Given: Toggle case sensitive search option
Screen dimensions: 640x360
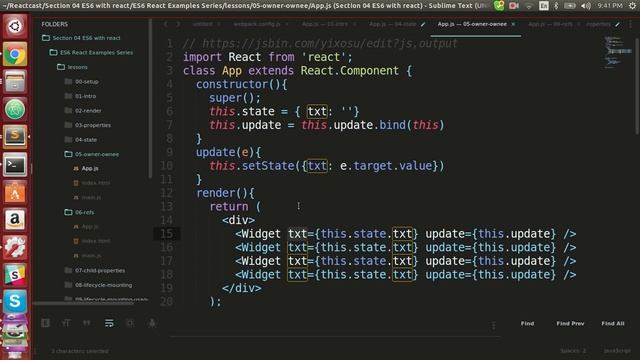Looking at the screenshot, I should (x=66, y=323).
